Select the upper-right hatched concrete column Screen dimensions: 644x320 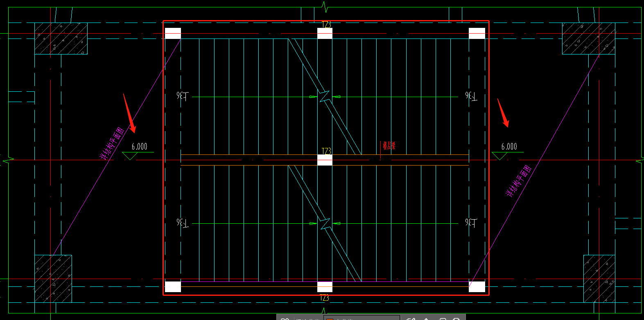(589, 39)
